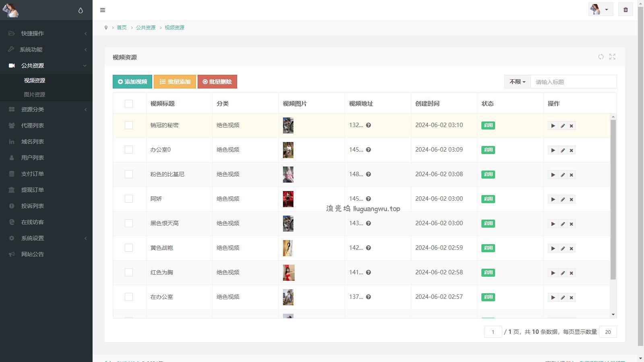Delete the 粉色的比基尼 video row
The height and width of the screenshot is (362, 644).
coord(571,175)
